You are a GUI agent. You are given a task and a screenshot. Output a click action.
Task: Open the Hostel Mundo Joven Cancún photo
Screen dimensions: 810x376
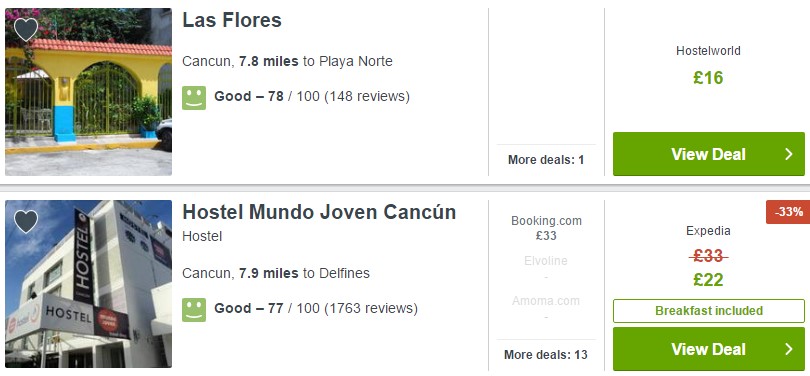88,284
